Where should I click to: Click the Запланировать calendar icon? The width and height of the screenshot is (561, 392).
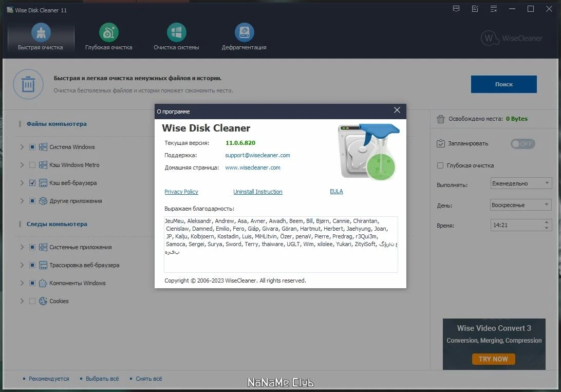pos(441,143)
